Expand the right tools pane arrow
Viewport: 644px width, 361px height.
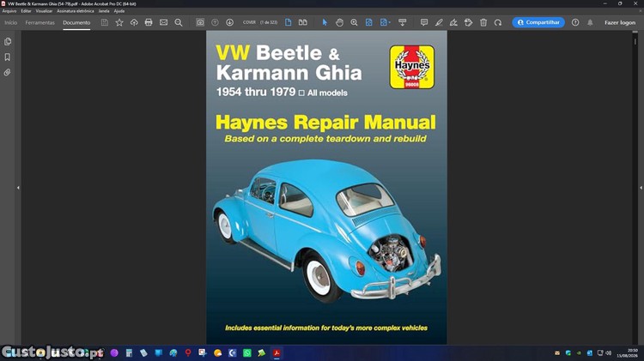(641, 188)
